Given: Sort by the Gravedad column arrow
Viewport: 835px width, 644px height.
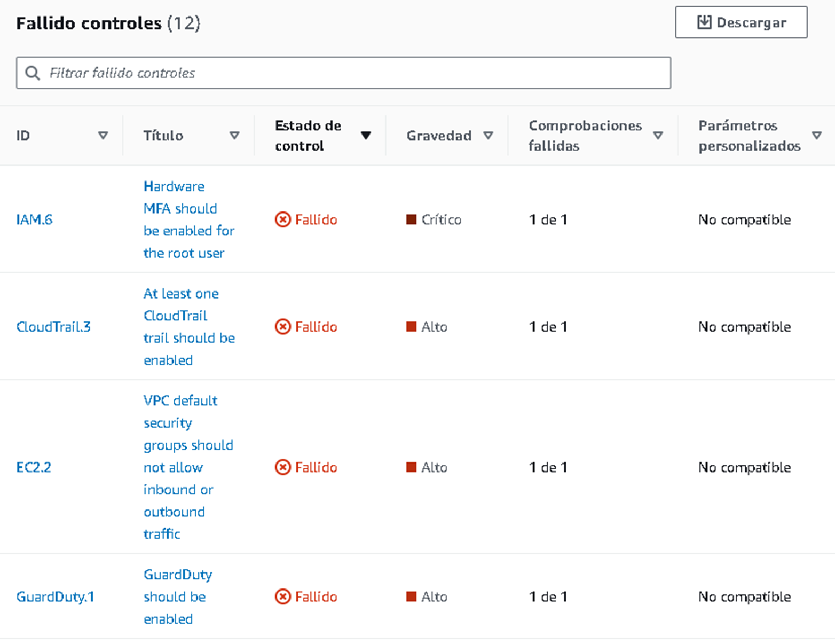Looking at the screenshot, I should click(x=488, y=136).
